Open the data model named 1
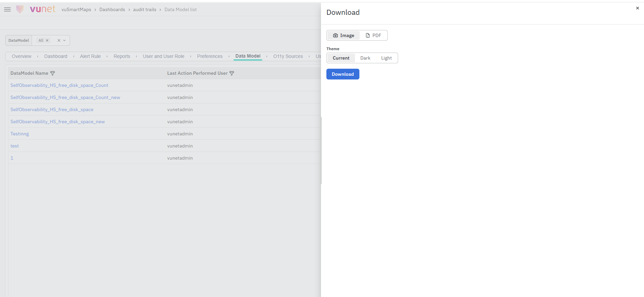 coord(12,158)
